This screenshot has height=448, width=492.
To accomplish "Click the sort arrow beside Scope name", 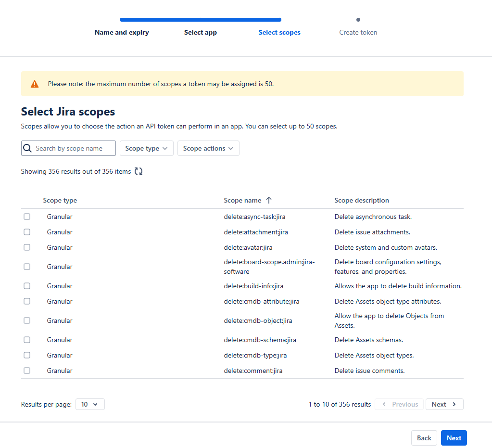I will 268,200.
